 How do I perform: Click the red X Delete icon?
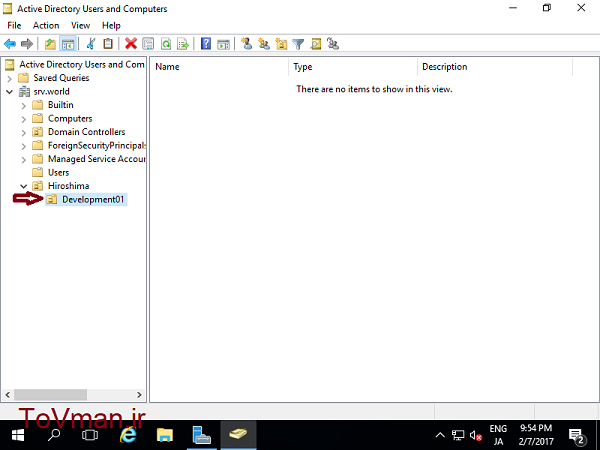(131, 44)
